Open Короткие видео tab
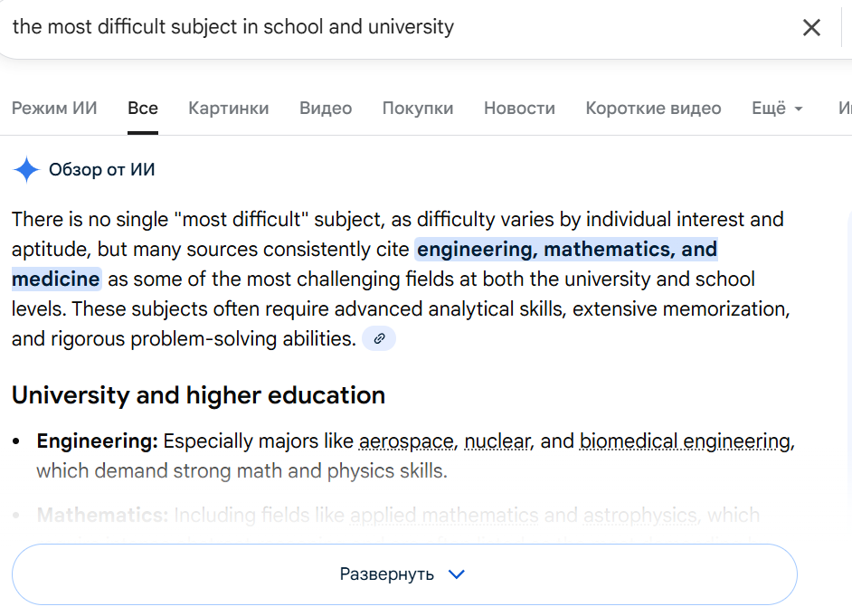The width and height of the screenshot is (852, 616). tap(653, 109)
